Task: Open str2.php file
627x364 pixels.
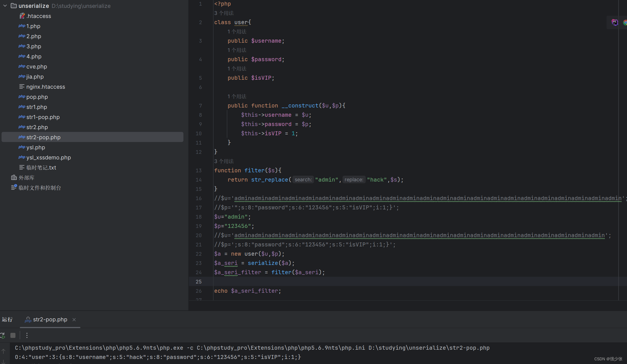Action: pyautogui.click(x=37, y=127)
